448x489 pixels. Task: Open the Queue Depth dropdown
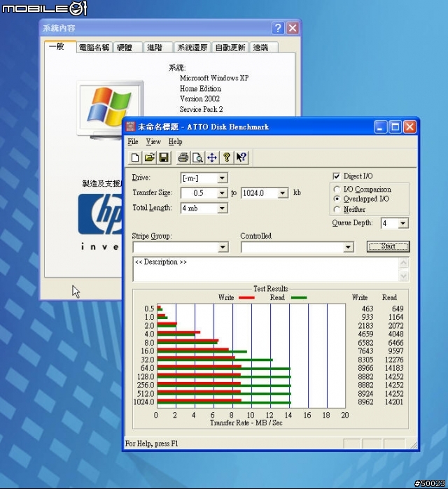402,223
